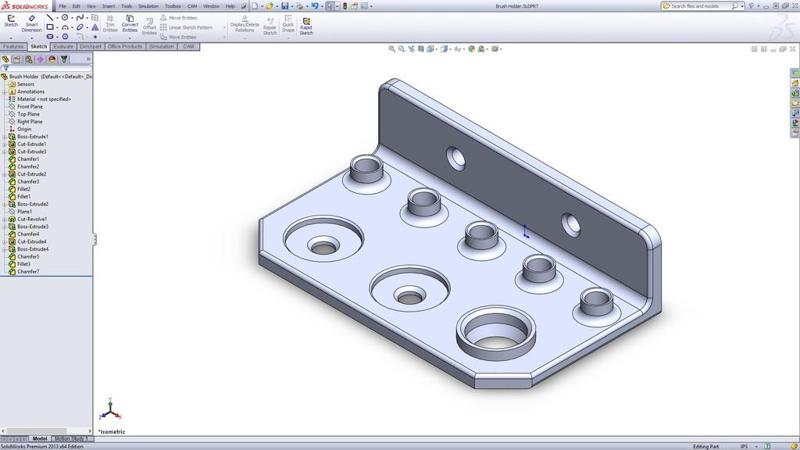
Task: Create a New document icon
Action: 255,6
